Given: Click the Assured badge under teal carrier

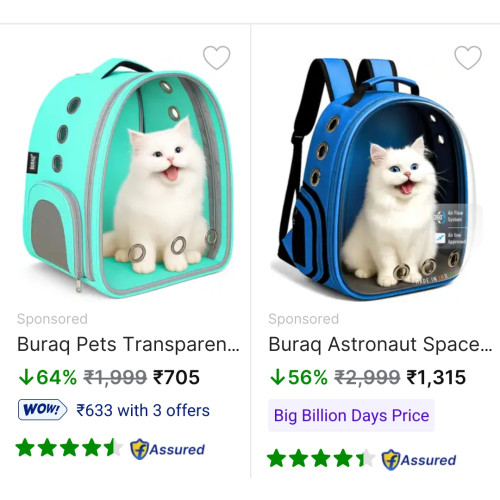Looking at the screenshot, I should click(167, 449).
